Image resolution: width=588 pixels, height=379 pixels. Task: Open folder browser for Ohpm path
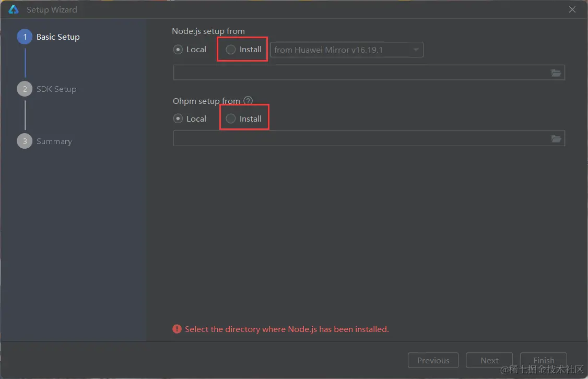556,139
